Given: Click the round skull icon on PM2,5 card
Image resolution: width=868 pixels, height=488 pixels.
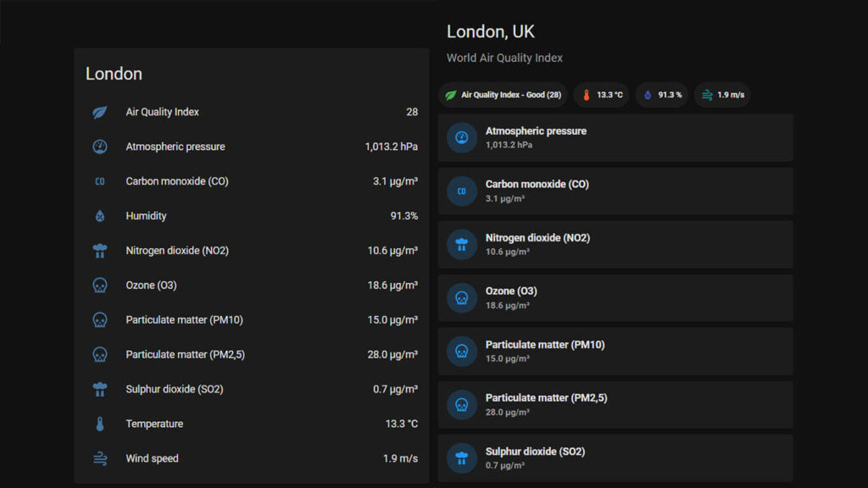Looking at the screenshot, I should click(462, 404).
